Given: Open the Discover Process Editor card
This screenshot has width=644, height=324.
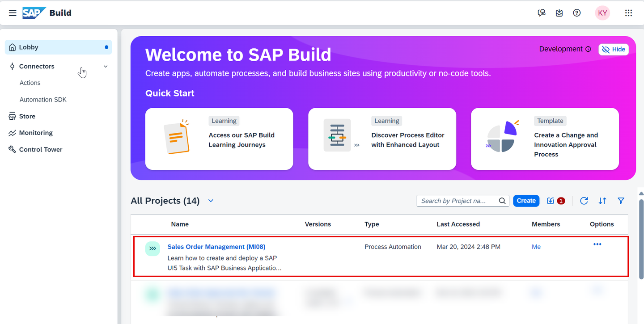Looking at the screenshot, I should point(382,139).
